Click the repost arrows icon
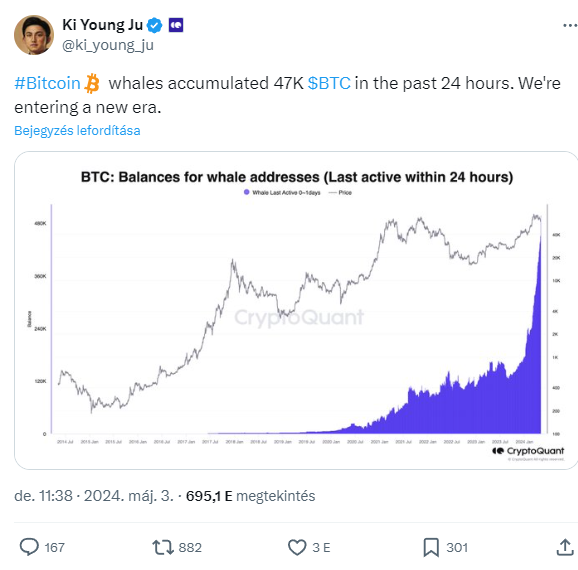578x570 pixels. [x=163, y=547]
